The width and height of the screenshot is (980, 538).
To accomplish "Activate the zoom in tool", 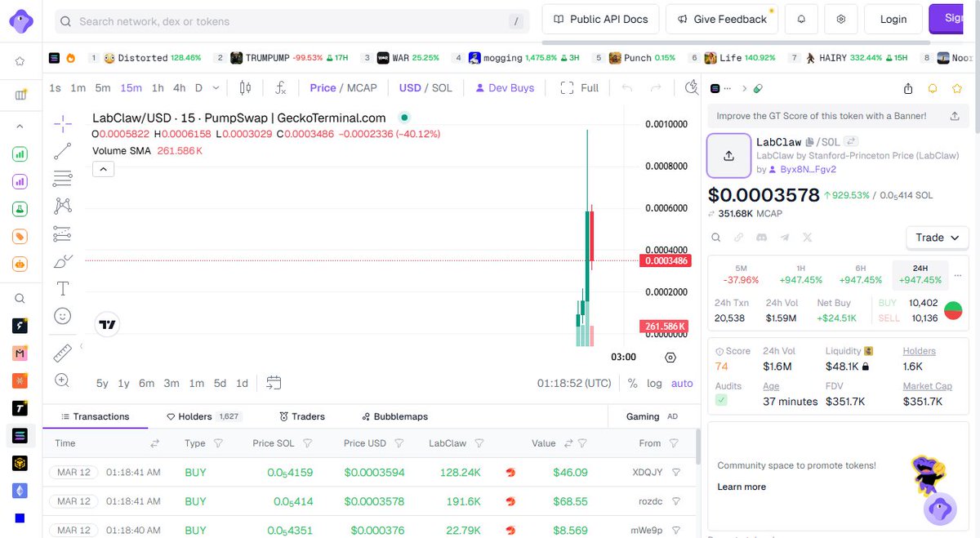I will click(63, 380).
